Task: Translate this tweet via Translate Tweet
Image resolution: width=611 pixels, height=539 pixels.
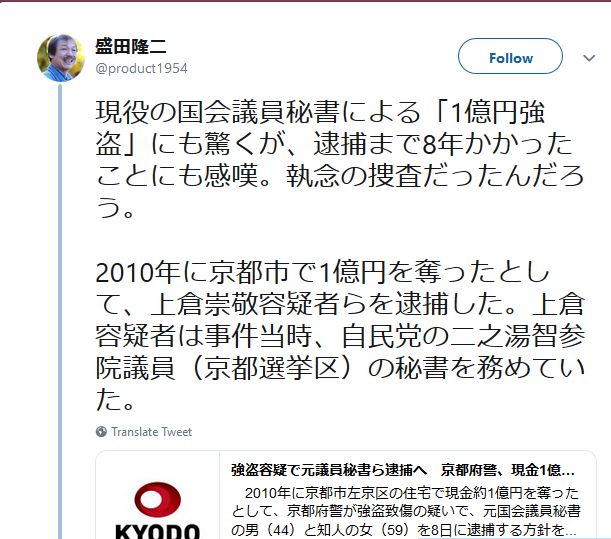Action: tap(152, 431)
